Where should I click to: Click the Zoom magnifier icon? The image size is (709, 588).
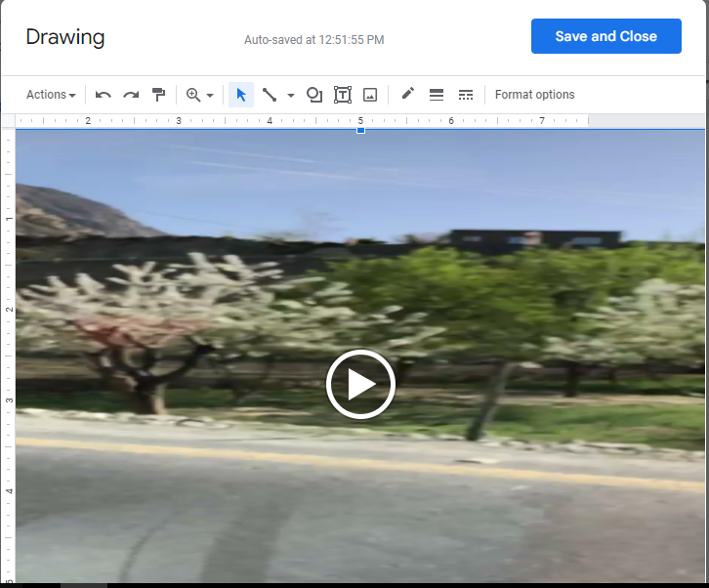pos(193,95)
